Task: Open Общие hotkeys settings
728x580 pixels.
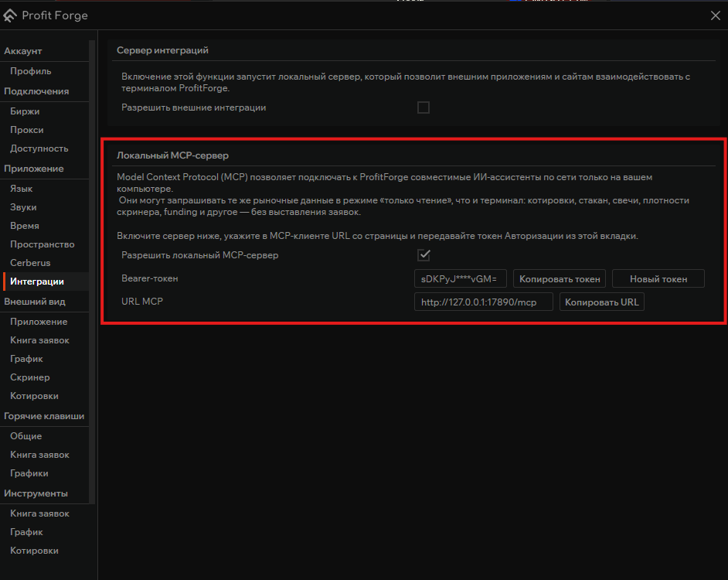Action: (x=26, y=436)
